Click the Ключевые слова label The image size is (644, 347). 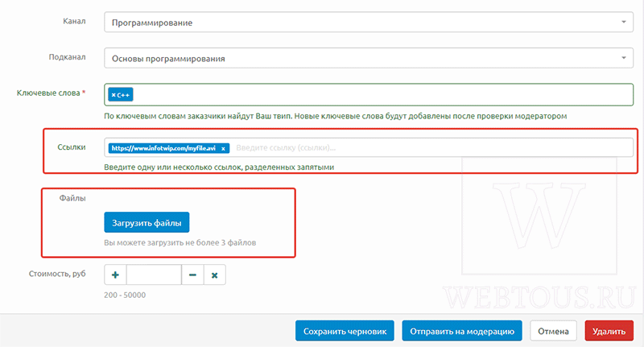pos(51,93)
